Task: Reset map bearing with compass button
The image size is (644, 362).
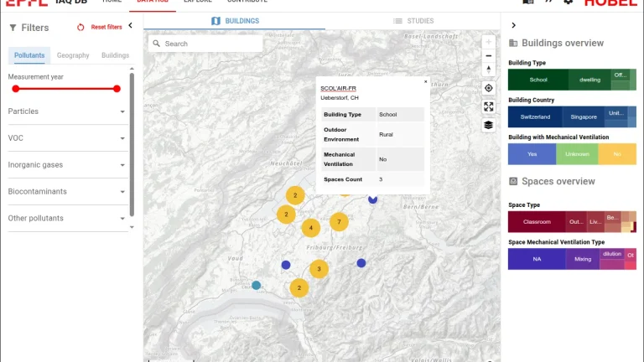Action: click(489, 70)
